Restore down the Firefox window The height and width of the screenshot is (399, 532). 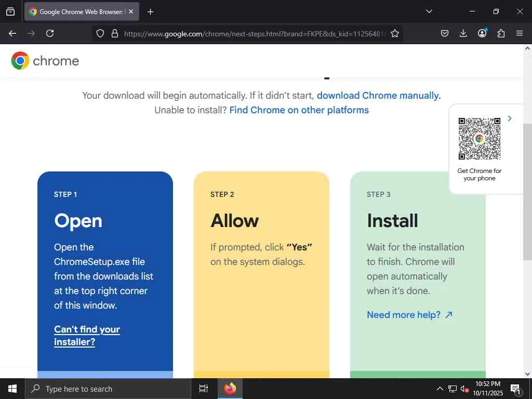click(x=496, y=11)
